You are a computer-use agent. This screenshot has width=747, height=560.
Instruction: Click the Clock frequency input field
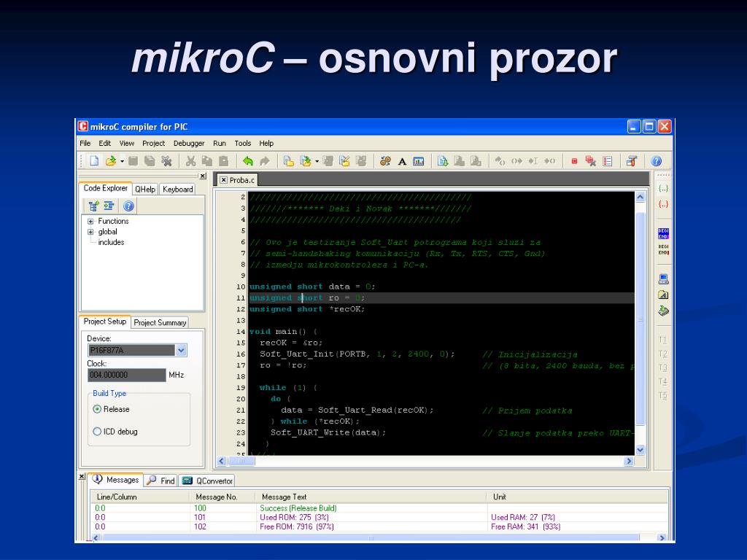pyautogui.click(x=127, y=375)
